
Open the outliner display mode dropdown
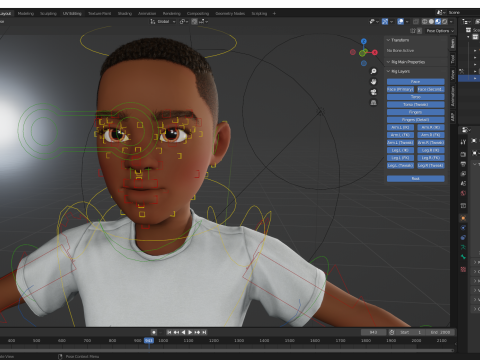[466, 22]
